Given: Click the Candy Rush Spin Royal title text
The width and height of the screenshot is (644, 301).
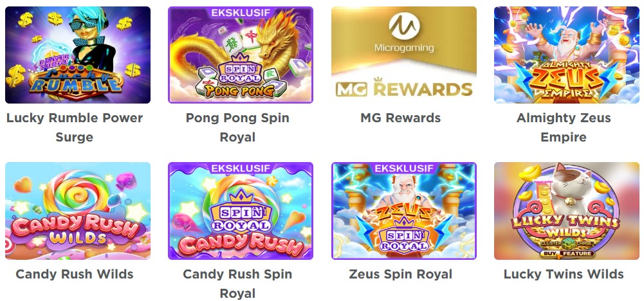Looking at the screenshot, I should click(237, 284).
